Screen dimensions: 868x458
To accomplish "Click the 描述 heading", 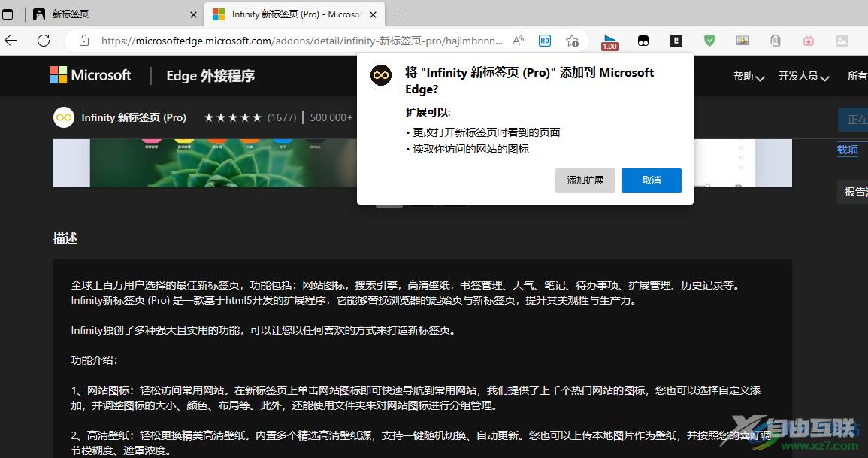I will pos(65,238).
